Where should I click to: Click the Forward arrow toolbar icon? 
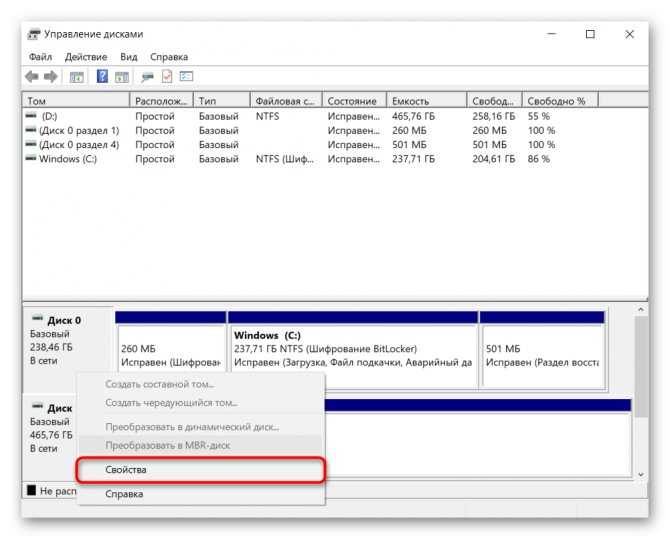pyautogui.click(x=51, y=77)
